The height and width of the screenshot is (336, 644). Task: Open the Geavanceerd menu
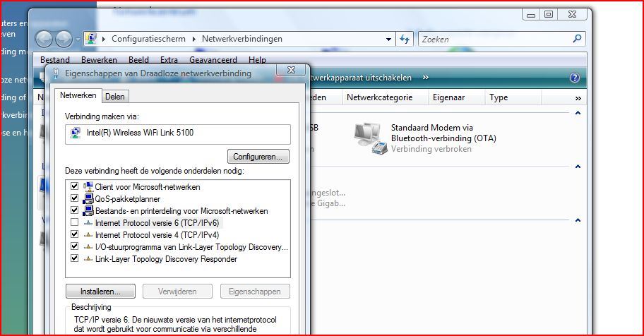213,60
